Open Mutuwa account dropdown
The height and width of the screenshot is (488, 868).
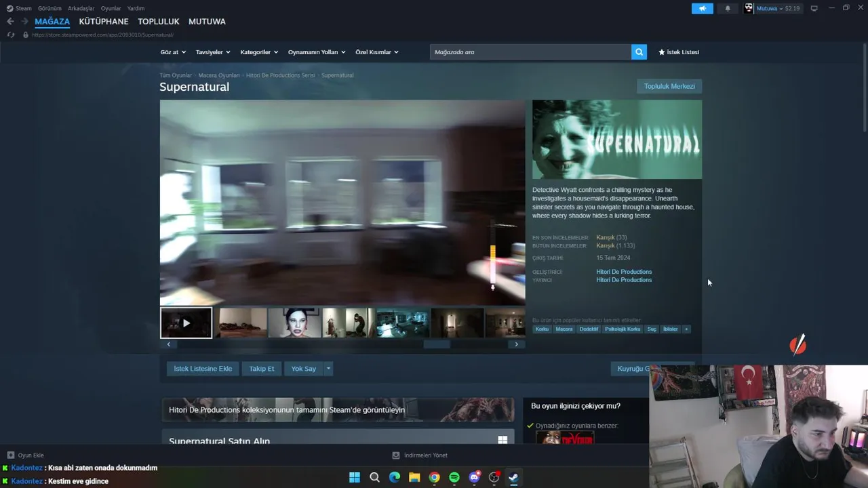(x=778, y=8)
